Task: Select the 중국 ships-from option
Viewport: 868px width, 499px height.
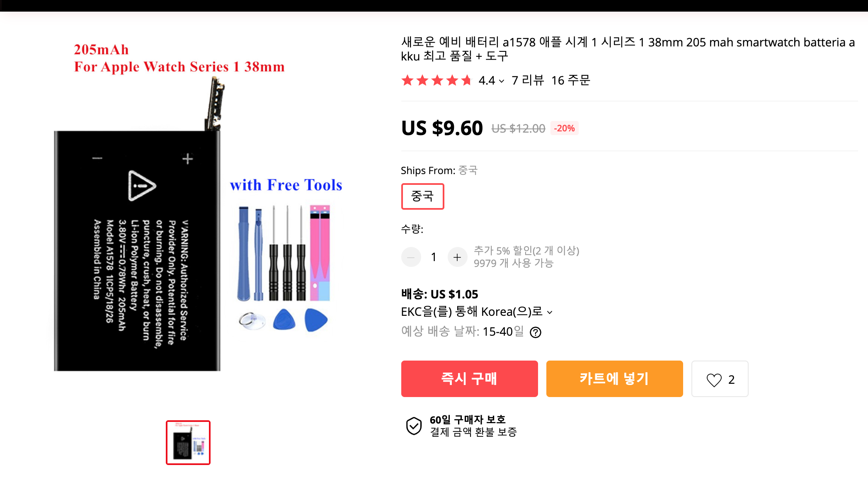Action: coord(422,196)
